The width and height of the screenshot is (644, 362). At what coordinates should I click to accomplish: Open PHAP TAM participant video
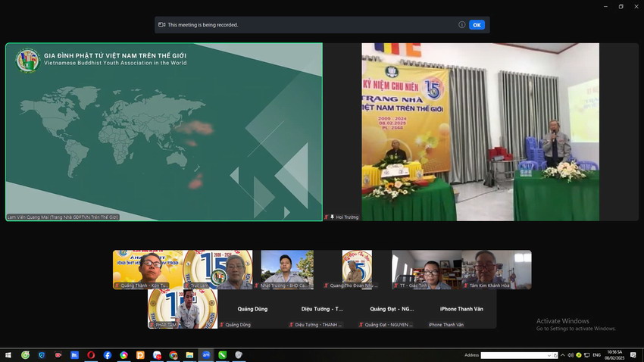(x=183, y=309)
